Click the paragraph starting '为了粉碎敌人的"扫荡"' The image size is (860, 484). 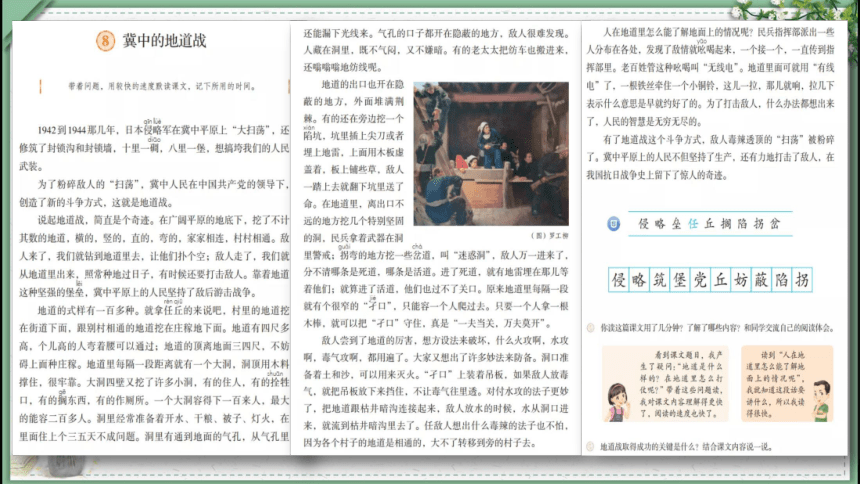click(x=154, y=193)
